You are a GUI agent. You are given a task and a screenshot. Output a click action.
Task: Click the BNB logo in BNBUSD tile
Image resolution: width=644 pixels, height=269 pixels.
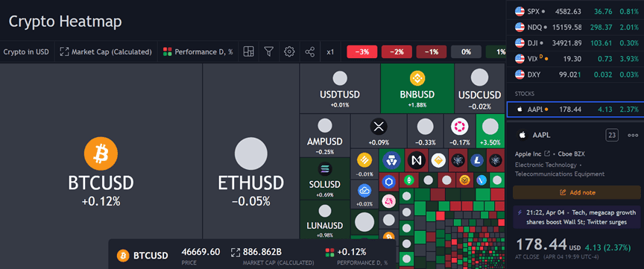[417, 78]
